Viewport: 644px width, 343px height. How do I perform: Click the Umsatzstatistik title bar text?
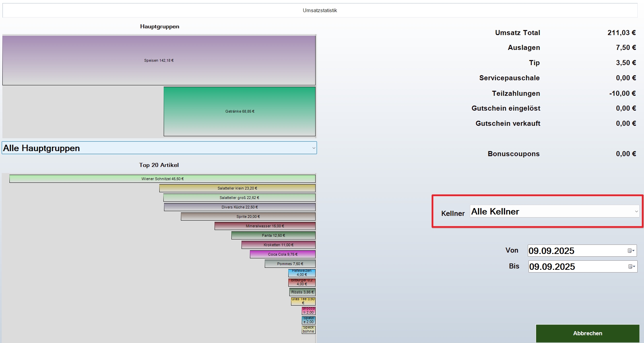(x=320, y=10)
